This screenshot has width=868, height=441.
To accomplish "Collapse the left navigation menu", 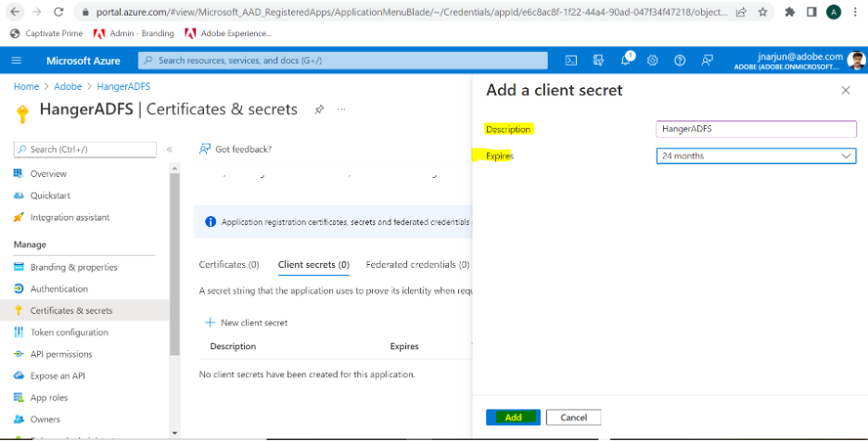I will coord(170,149).
